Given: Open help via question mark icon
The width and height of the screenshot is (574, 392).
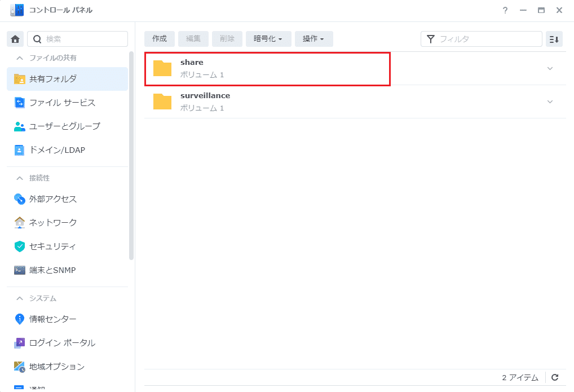Looking at the screenshot, I should [x=505, y=10].
